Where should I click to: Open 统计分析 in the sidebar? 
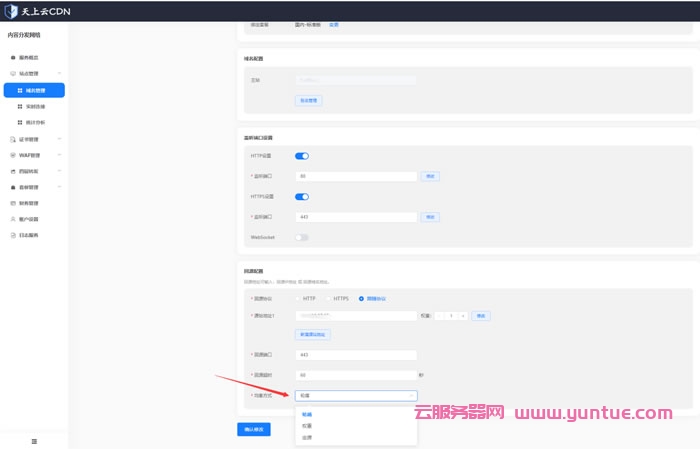(35, 122)
